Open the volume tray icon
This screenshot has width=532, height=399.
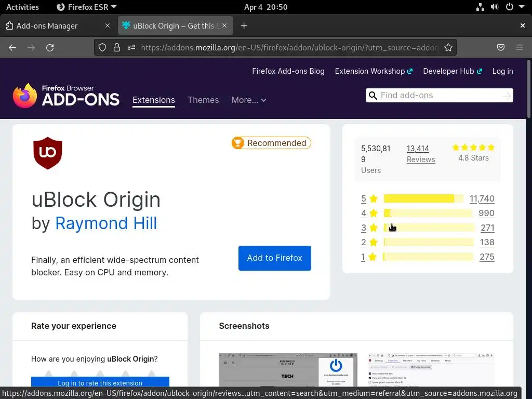(495, 7)
